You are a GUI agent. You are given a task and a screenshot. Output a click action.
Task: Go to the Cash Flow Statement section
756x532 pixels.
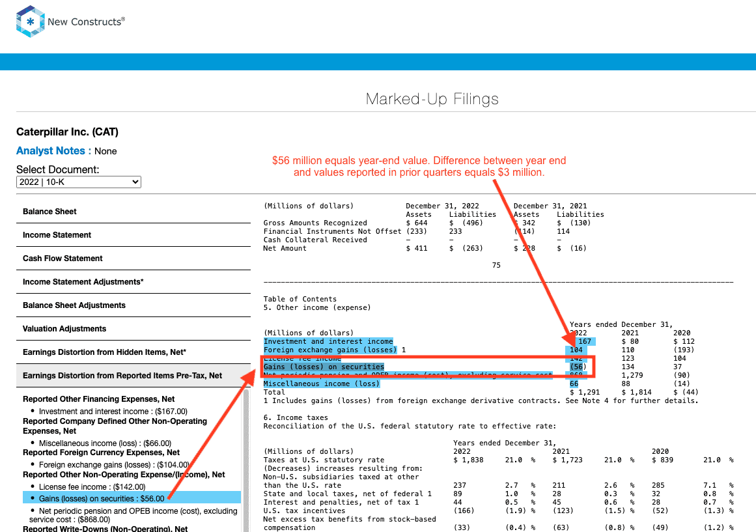point(133,259)
